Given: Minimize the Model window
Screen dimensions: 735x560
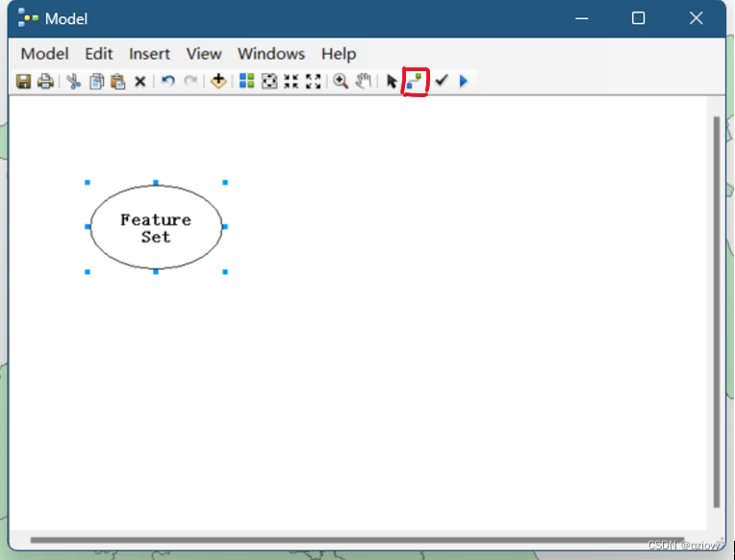Looking at the screenshot, I should point(582,18).
